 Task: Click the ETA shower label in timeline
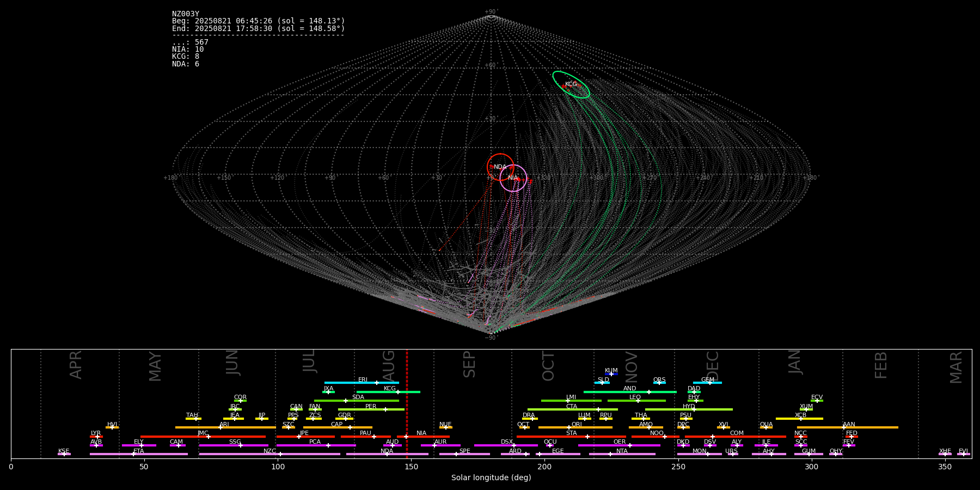139,451
